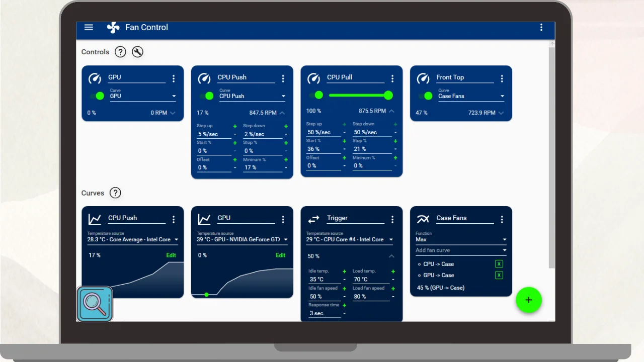Toggle the Front Top control switch

coord(426,96)
